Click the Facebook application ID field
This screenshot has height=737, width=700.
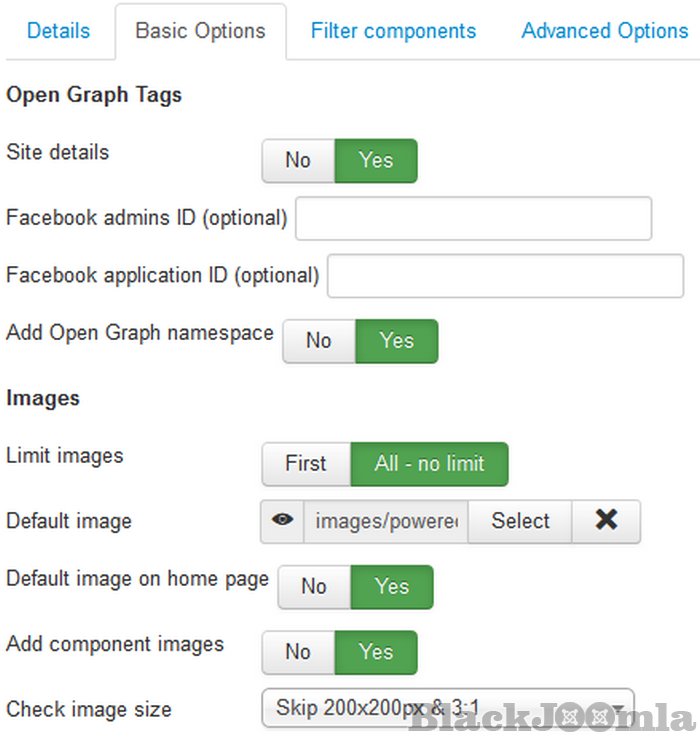[505, 276]
